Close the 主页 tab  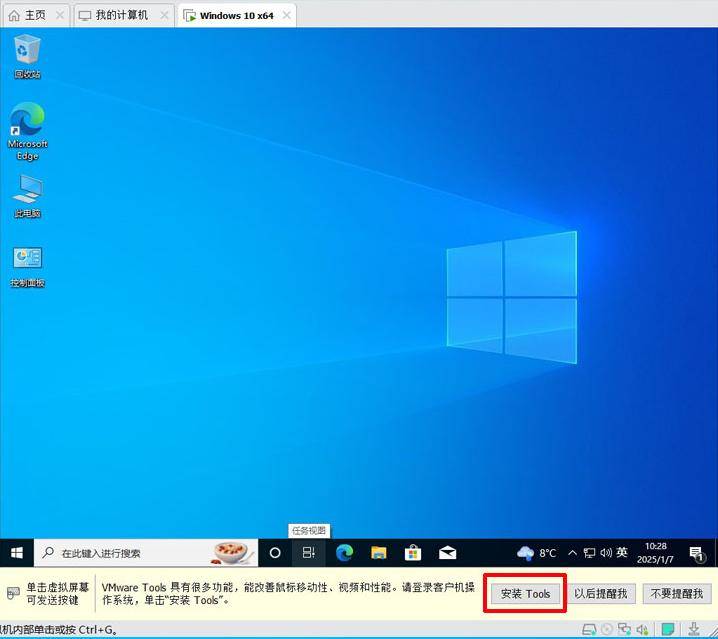tap(60, 15)
